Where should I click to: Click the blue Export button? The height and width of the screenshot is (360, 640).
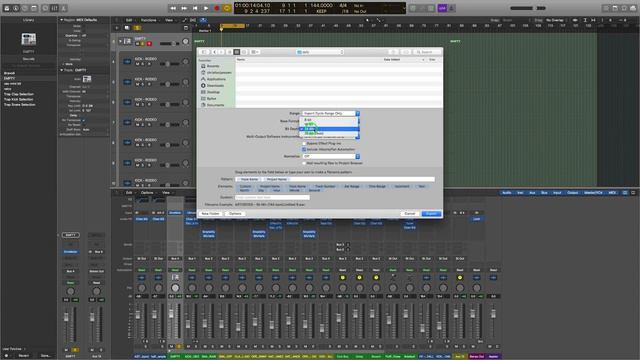click(431, 214)
